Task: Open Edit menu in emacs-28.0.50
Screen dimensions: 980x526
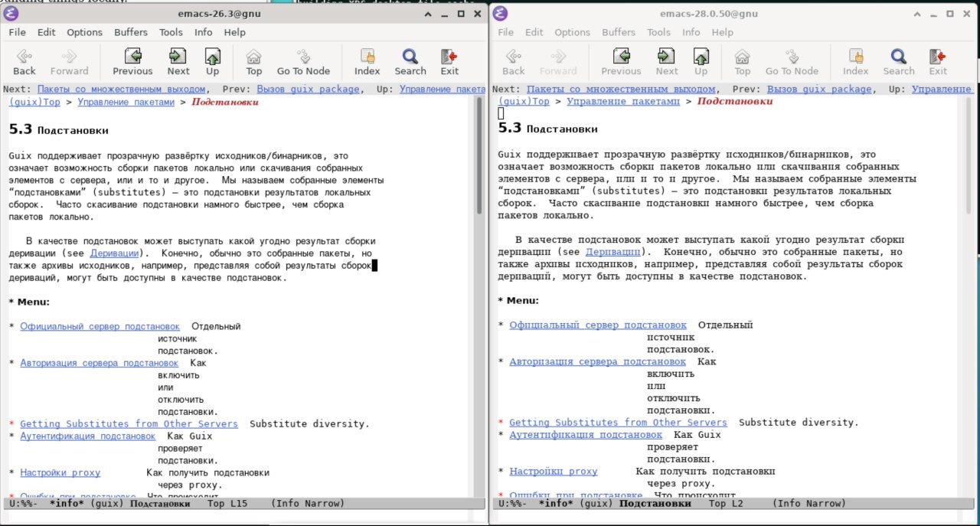Action: (x=534, y=32)
